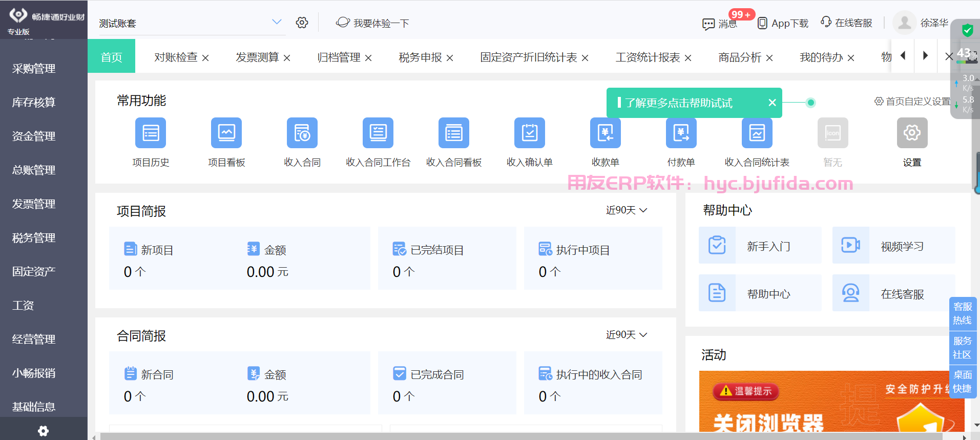980x440 pixels.
Task: Open the 收入合同工作台 shortcut icon
Action: click(378, 133)
